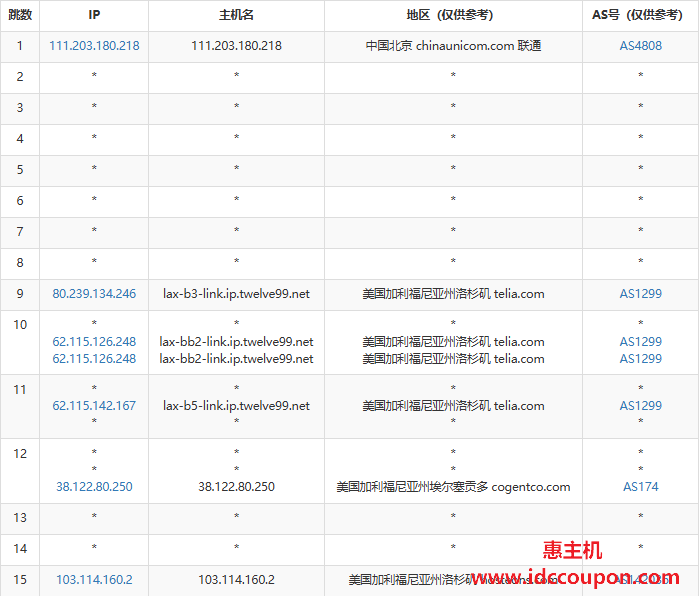Select the hostname lax-b5-link.ip.twelve99.net
The height and width of the screenshot is (596, 699).
click(236, 406)
